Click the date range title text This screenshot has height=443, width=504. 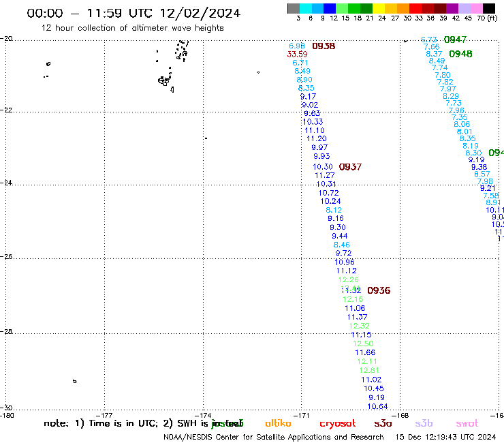pyautogui.click(x=133, y=13)
